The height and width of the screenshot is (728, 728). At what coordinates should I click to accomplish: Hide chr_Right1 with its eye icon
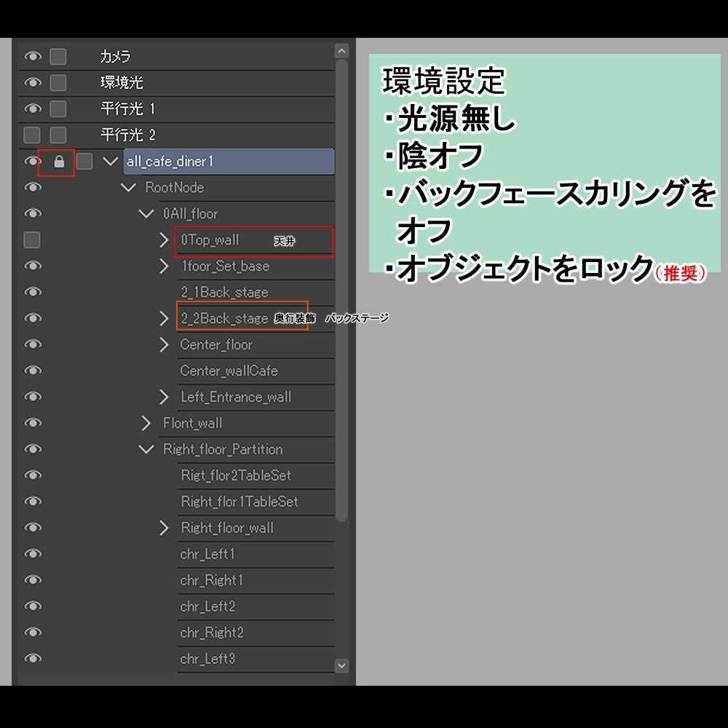[33, 580]
